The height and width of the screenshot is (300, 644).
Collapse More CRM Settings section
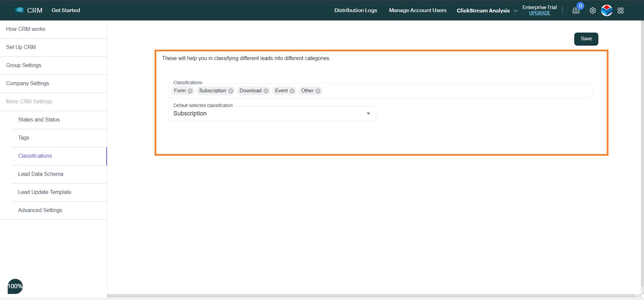point(53,102)
